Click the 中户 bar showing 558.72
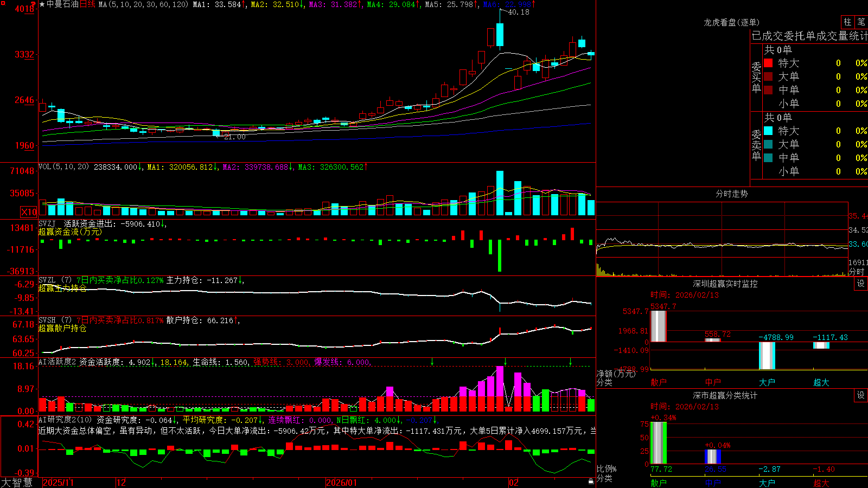Viewport: 868px width, 488px height. (713, 340)
